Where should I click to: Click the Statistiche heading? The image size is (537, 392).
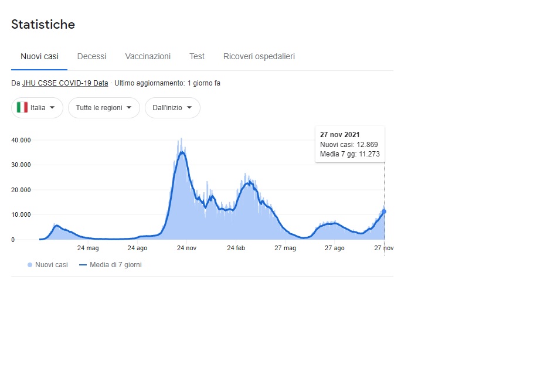click(43, 24)
